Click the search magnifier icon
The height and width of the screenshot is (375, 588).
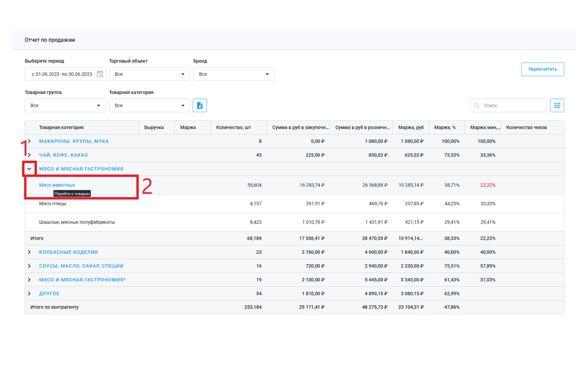coord(477,105)
